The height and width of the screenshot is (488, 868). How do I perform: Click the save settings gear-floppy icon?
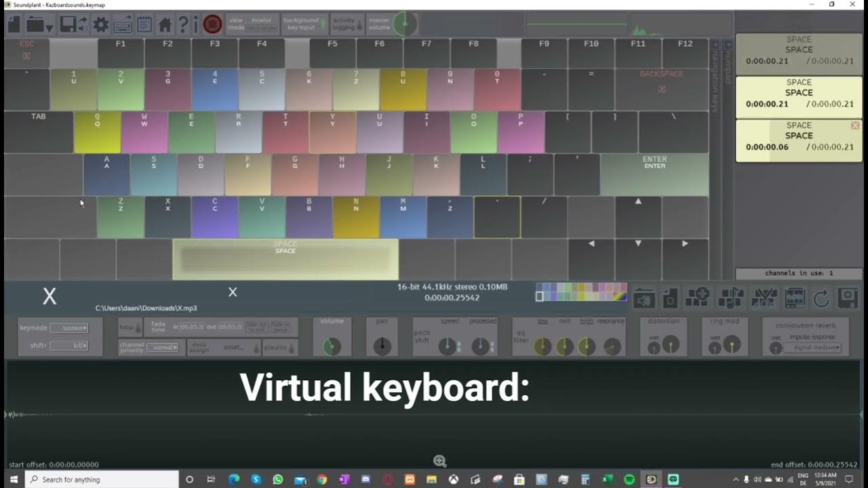[x=848, y=298]
